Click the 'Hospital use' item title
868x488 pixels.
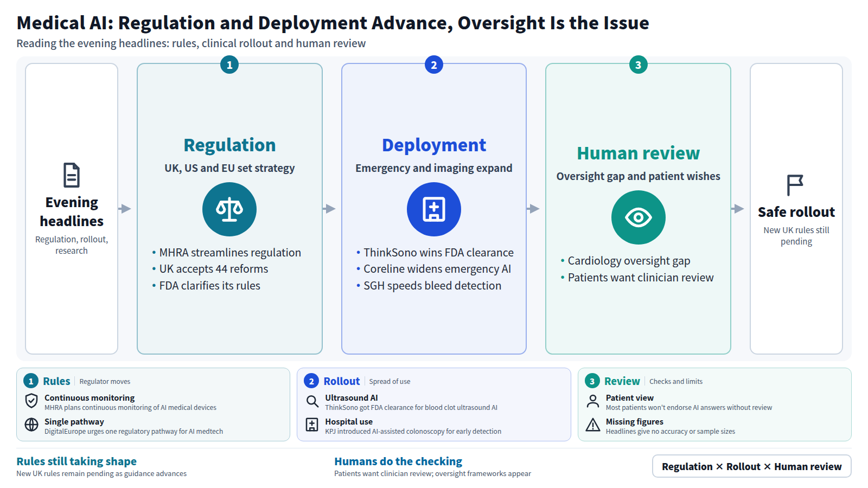click(349, 422)
